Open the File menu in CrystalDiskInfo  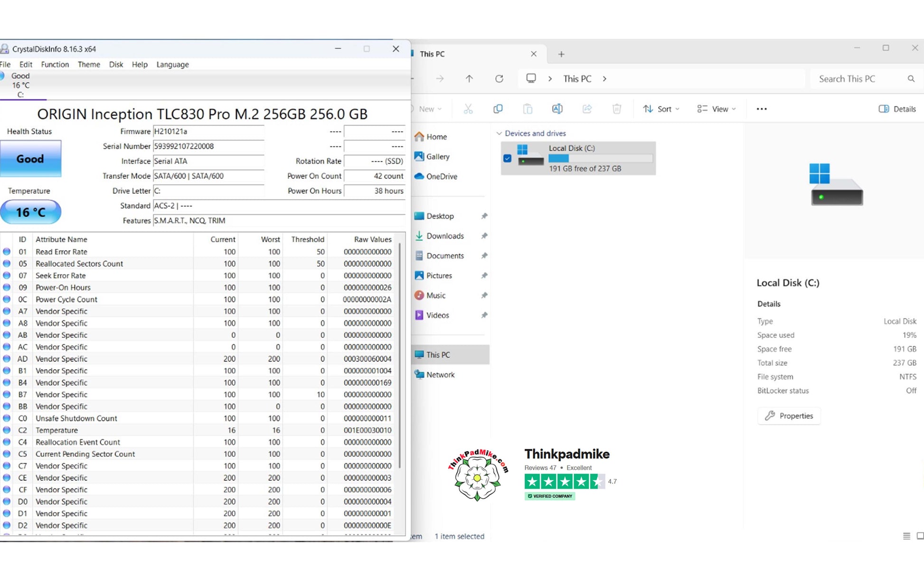(x=5, y=65)
